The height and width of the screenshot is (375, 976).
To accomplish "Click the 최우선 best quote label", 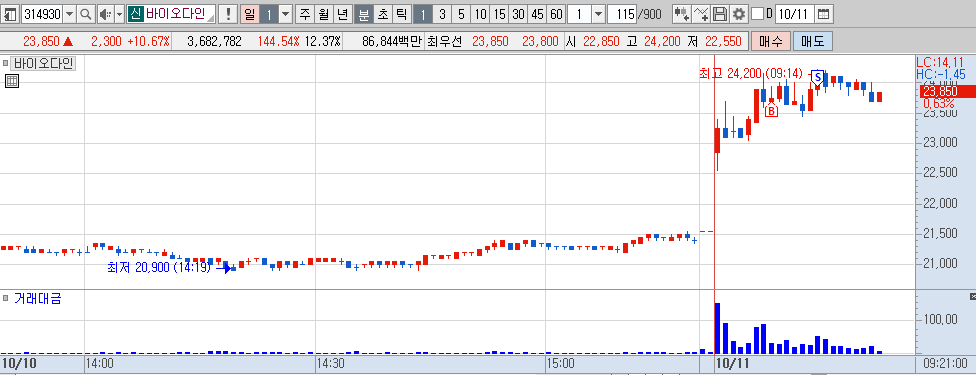I will click(444, 42).
